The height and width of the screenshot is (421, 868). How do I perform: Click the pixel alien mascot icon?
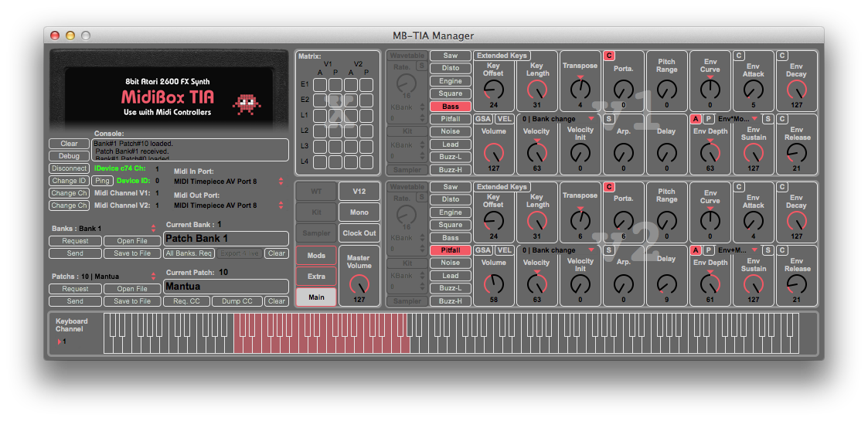pos(248,103)
